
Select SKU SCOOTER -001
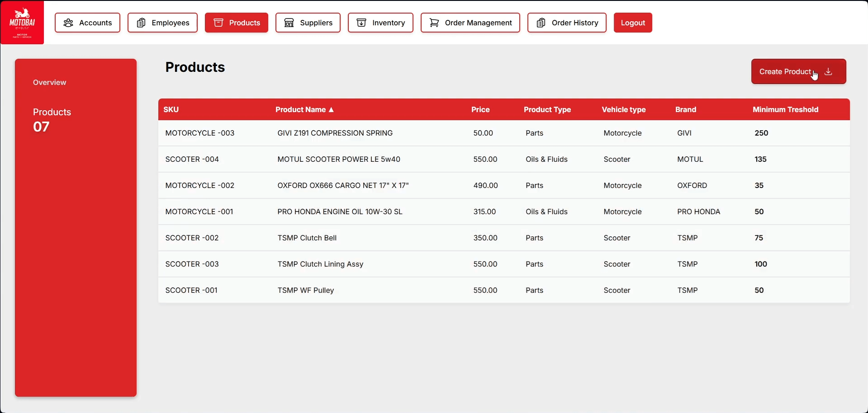(191, 290)
